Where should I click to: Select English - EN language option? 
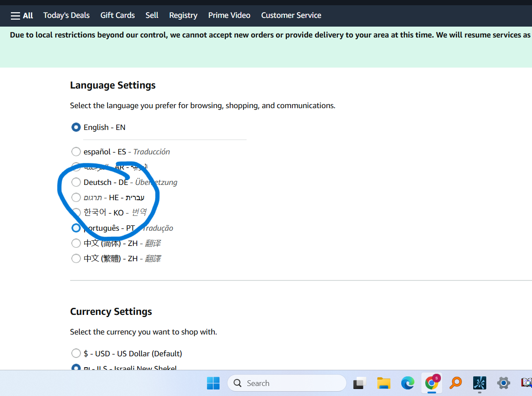point(76,127)
